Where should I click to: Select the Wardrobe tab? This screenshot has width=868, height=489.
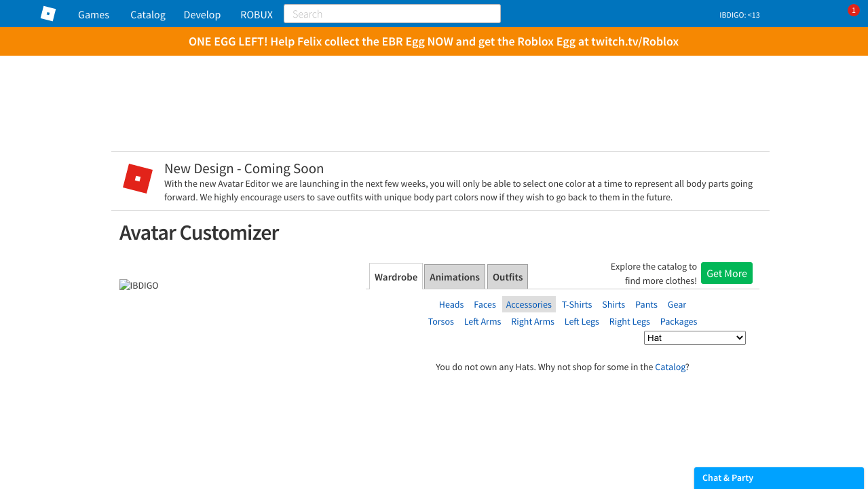click(x=396, y=277)
